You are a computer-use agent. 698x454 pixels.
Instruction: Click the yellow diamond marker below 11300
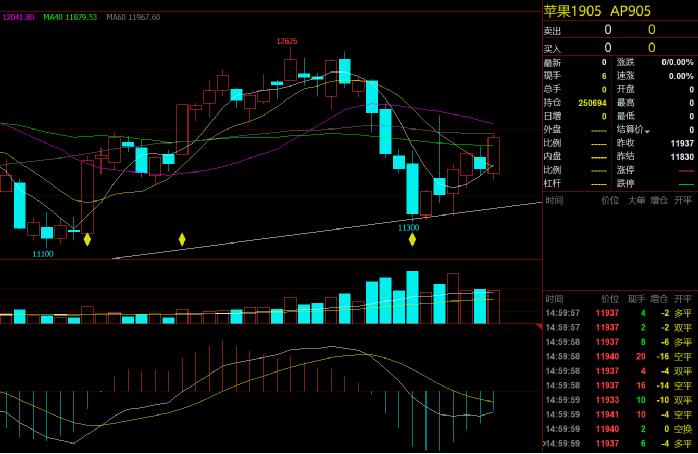(412, 239)
